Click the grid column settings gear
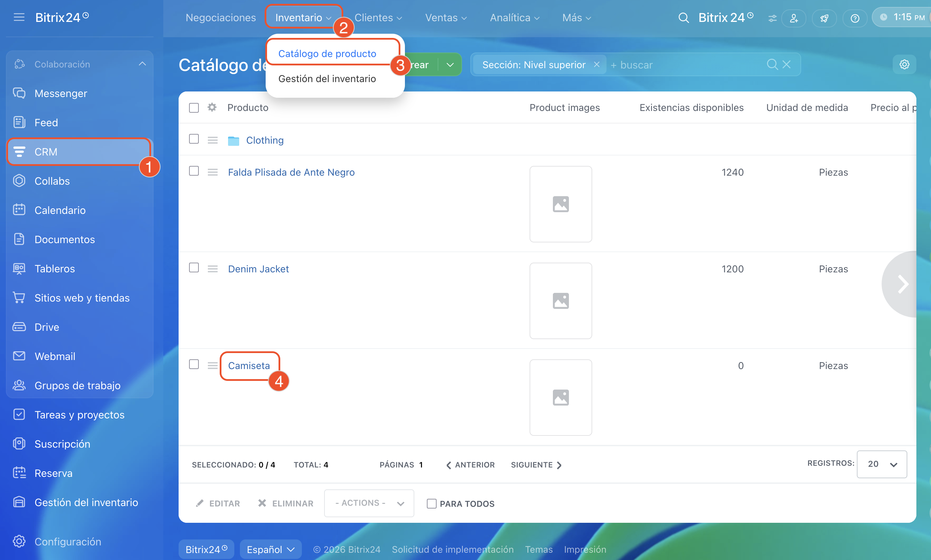 pos(212,107)
